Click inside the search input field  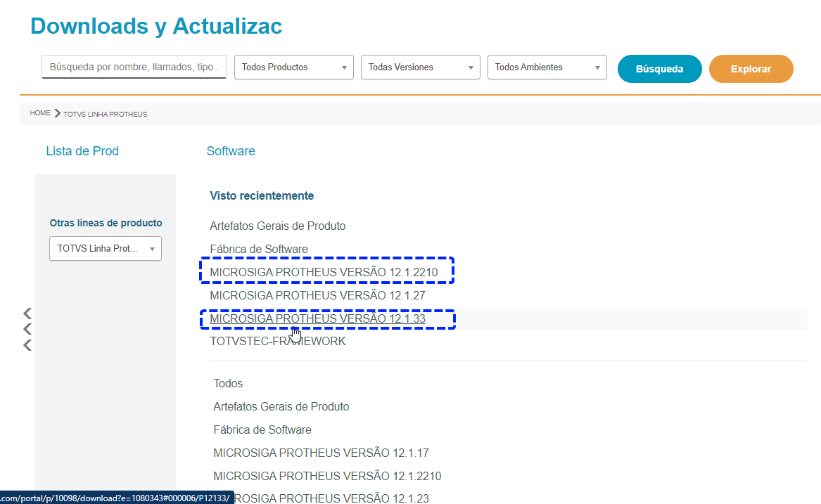point(133,67)
